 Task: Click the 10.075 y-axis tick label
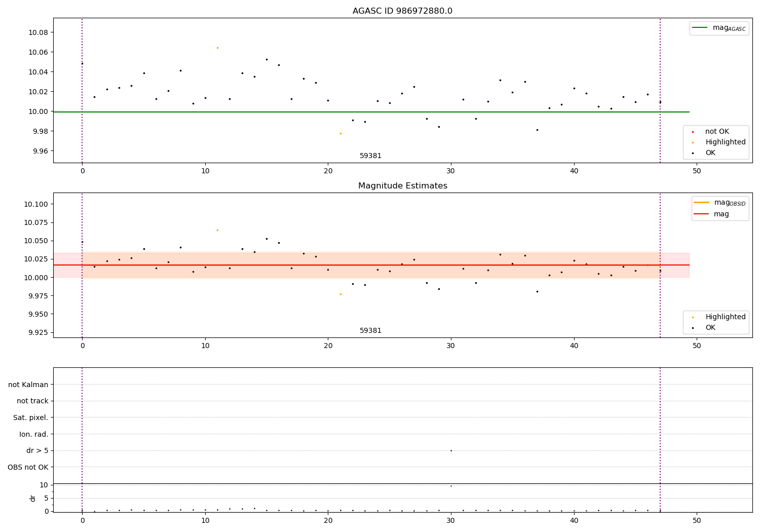coord(36,222)
